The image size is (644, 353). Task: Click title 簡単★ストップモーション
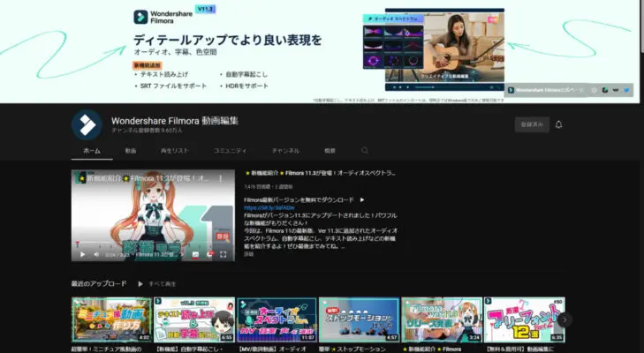tap(352, 349)
